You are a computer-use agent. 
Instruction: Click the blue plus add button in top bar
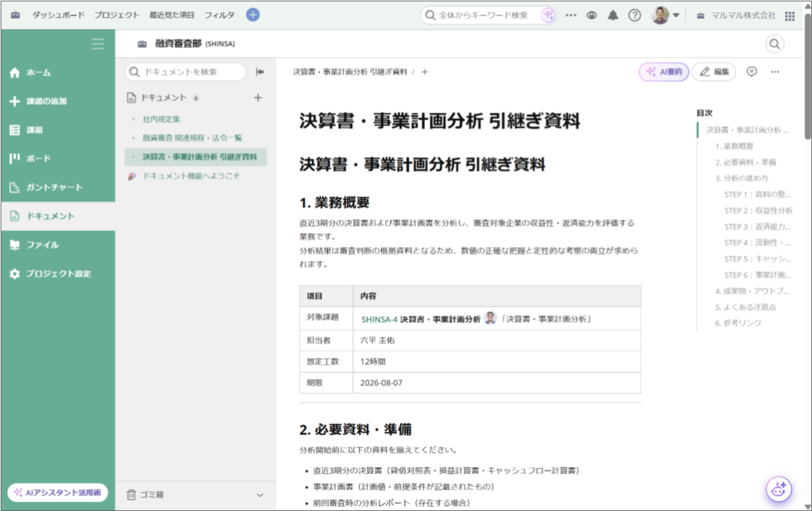point(252,15)
